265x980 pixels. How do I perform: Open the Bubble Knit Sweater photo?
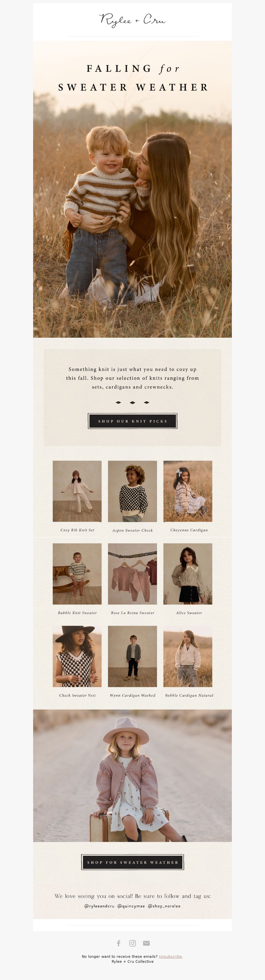pos(77,574)
